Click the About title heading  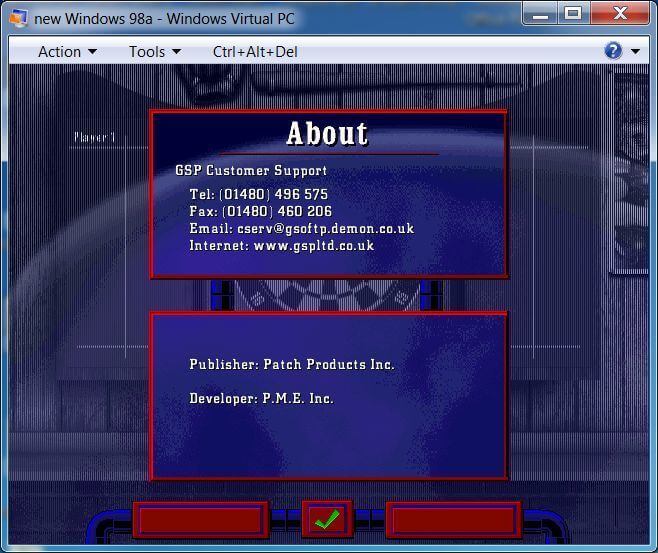tap(327, 134)
